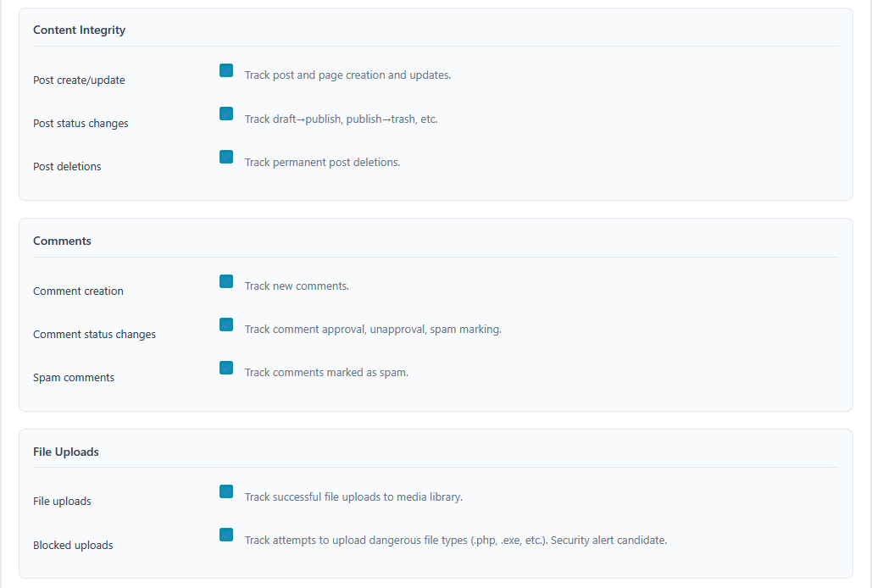The width and height of the screenshot is (872, 588).
Task: Disable the Spam comments checkbox
Action: tap(226, 367)
